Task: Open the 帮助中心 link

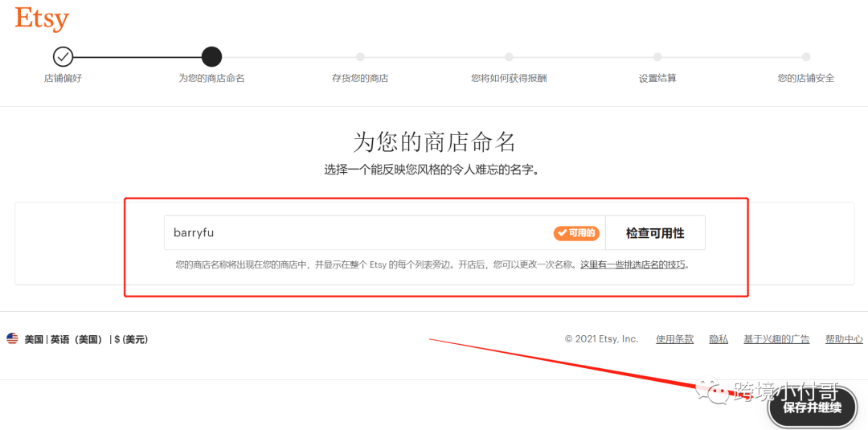Action: coord(844,339)
